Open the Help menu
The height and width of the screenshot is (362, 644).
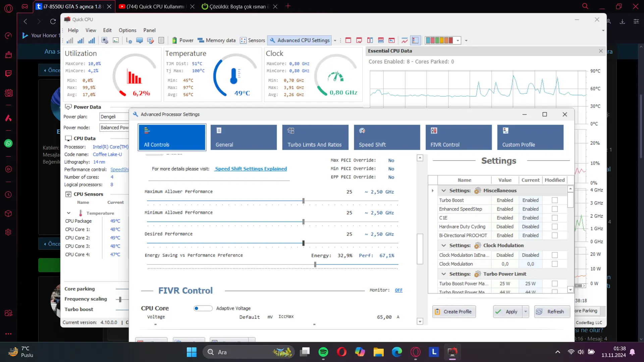point(73,30)
